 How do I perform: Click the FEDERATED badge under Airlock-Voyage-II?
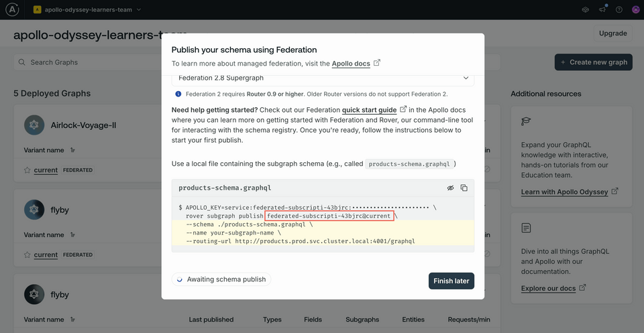(78, 170)
